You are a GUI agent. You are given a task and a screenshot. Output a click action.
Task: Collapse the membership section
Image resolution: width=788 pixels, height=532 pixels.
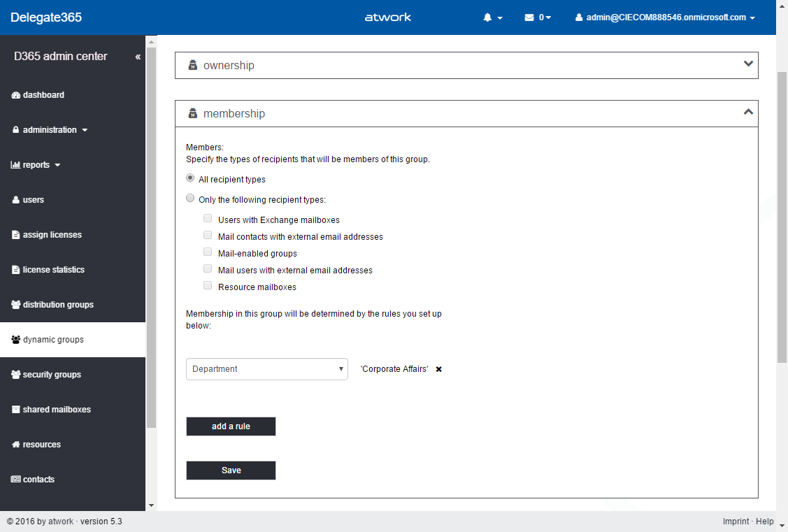tap(748, 112)
